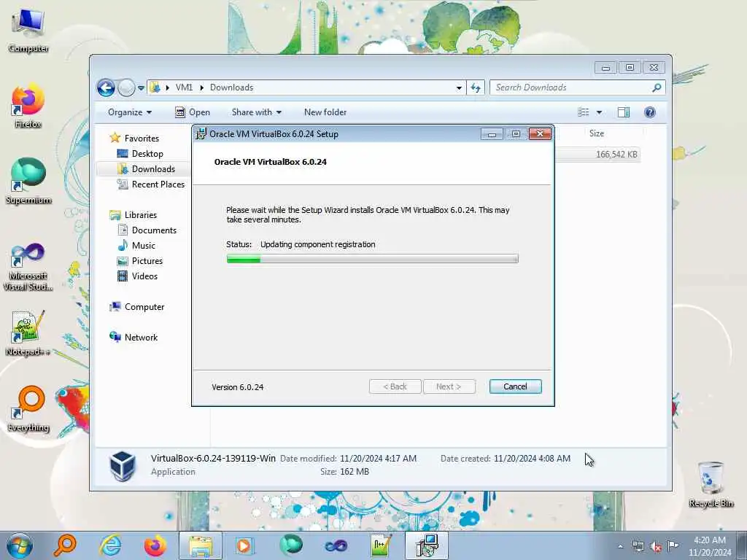
Task: Open Windows Media Player from the taskbar
Action: [x=245, y=545]
